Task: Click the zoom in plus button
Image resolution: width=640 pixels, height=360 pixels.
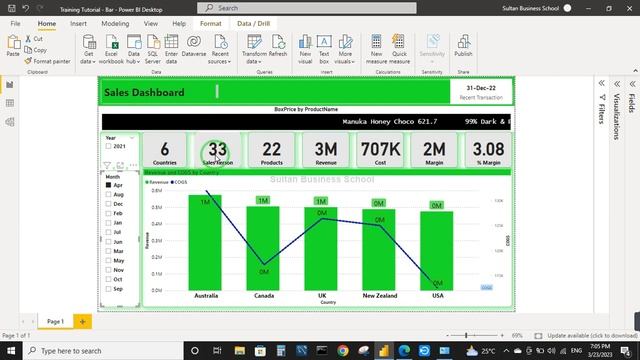Action: tap(502, 336)
